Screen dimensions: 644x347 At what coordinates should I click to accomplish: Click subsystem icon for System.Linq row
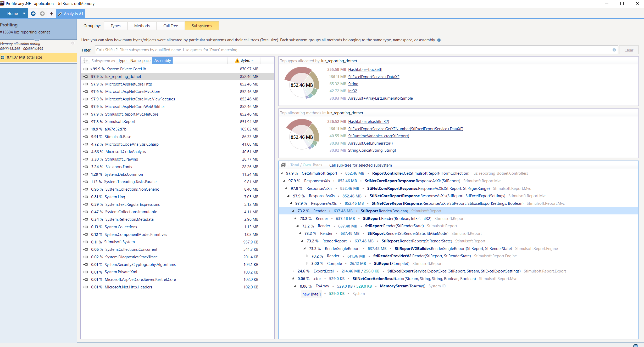click(x=86, y=197)
